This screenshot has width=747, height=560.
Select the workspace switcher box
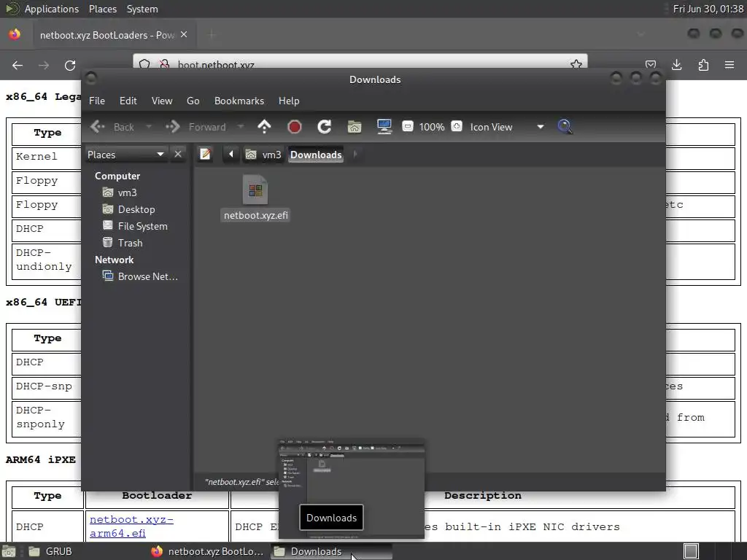click(691, 551)
